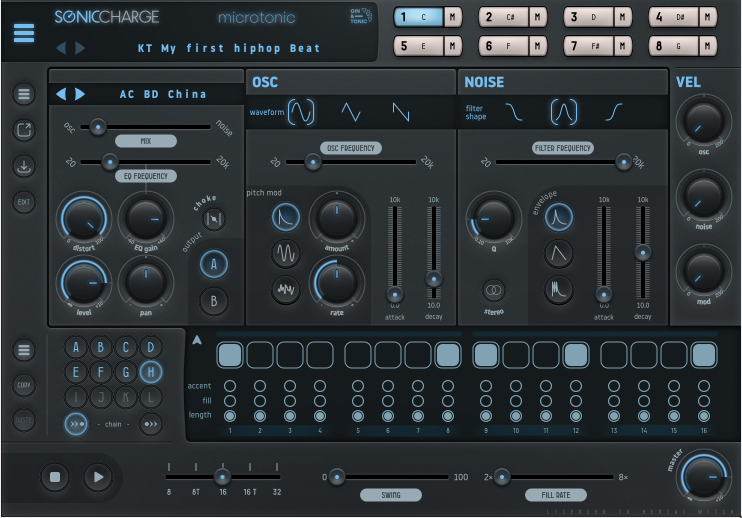Viewport: 742px width, 518px height.
Task: Toggle step 2 trigger pad
Action: pos(260,355)
